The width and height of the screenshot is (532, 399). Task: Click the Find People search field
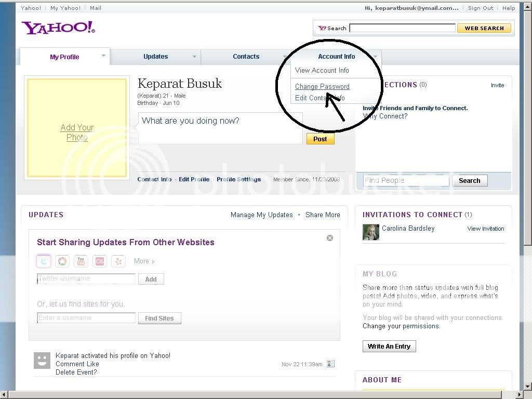coord(406,180)
